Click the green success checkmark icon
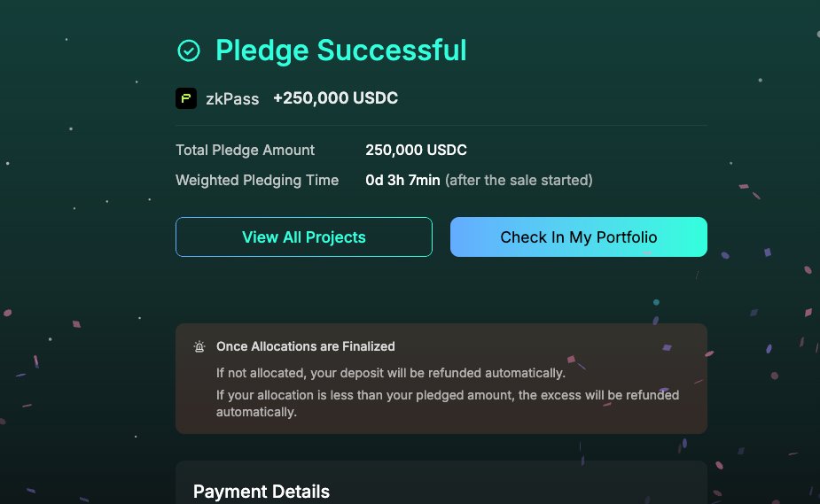Image resolution: width=820 pixels, height=504 pixels. [x=188, y=50]
